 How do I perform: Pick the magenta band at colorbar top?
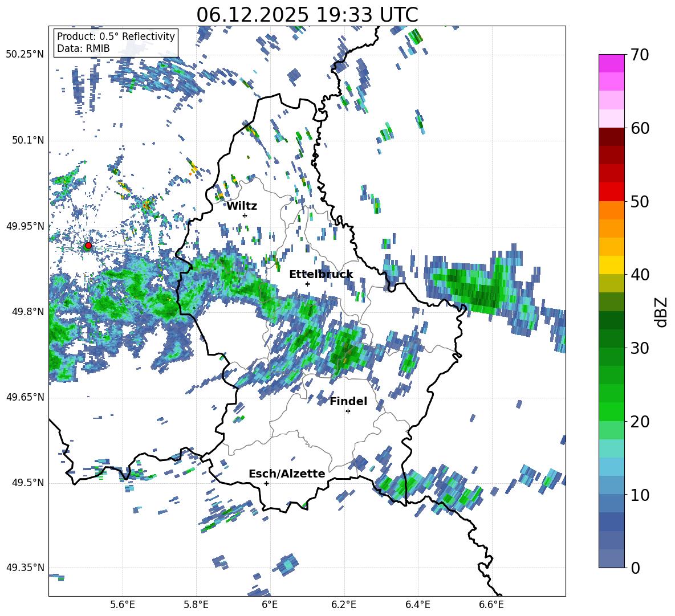[x=611, y=63]
